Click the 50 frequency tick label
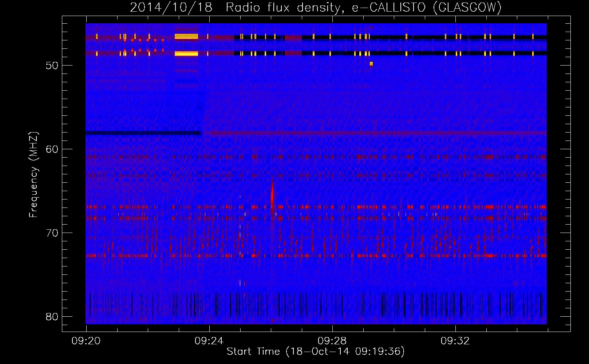This screenshot has height=364, width=589. (x=52, y=66)
